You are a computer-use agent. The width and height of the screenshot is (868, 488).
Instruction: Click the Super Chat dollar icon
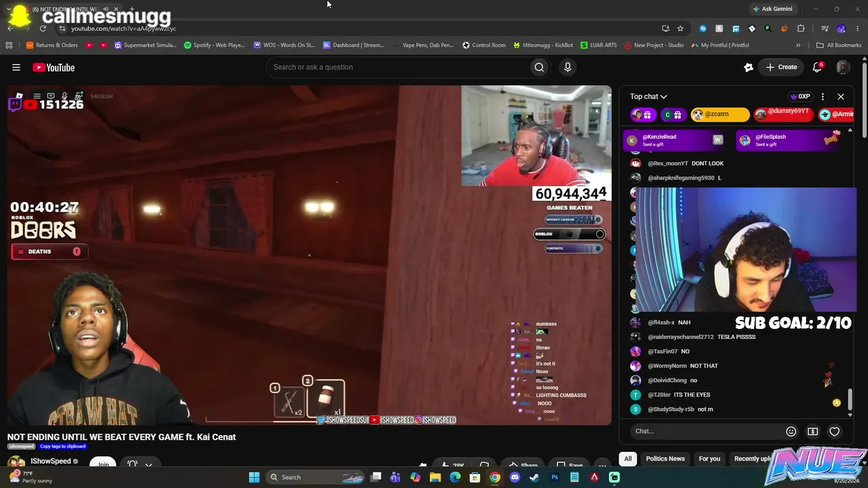812,432
